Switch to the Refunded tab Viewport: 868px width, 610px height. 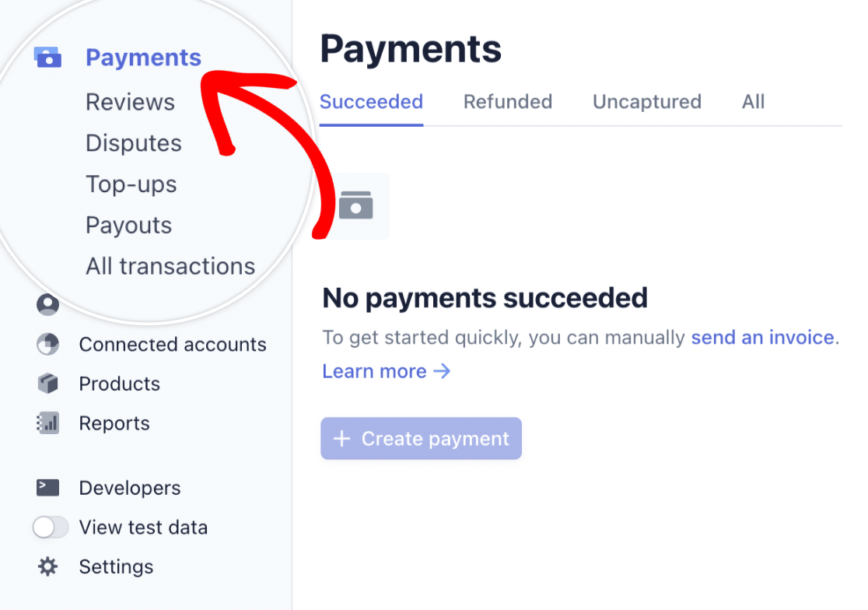click(x=508, y=102)
